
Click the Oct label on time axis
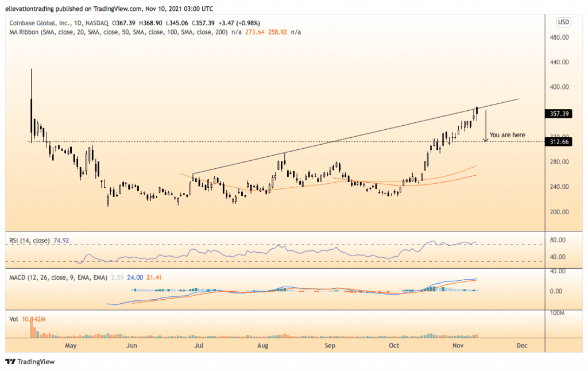(x=394, y=346)
